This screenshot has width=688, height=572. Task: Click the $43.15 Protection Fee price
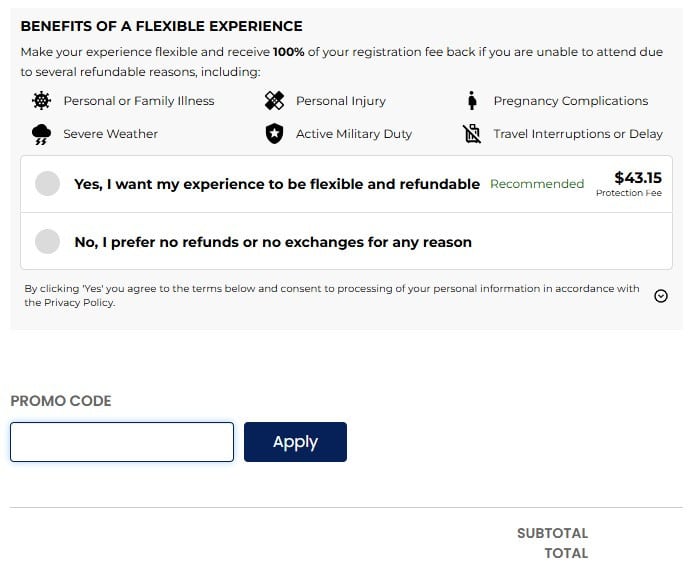[637, 179]
